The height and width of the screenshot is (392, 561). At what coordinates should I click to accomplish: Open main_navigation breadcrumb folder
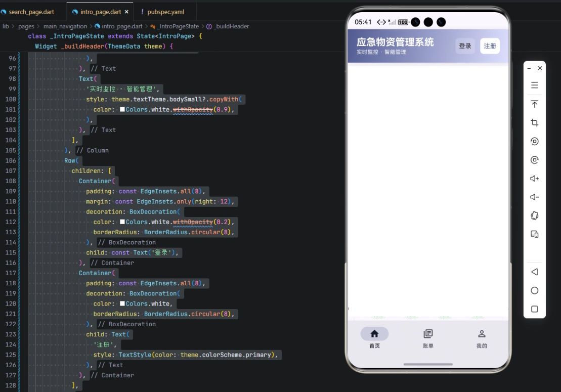[65, 26]
